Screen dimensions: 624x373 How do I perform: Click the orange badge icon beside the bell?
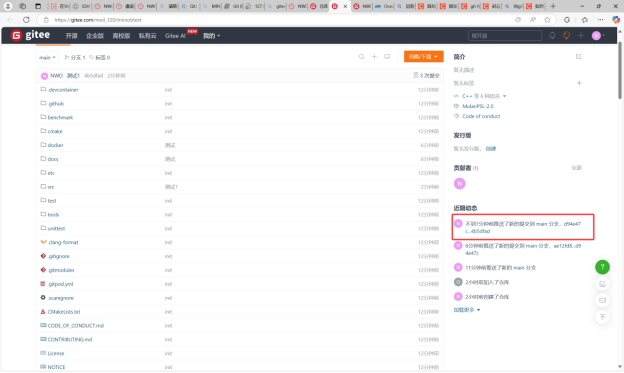pyautogui.click(x=566, y=35)
